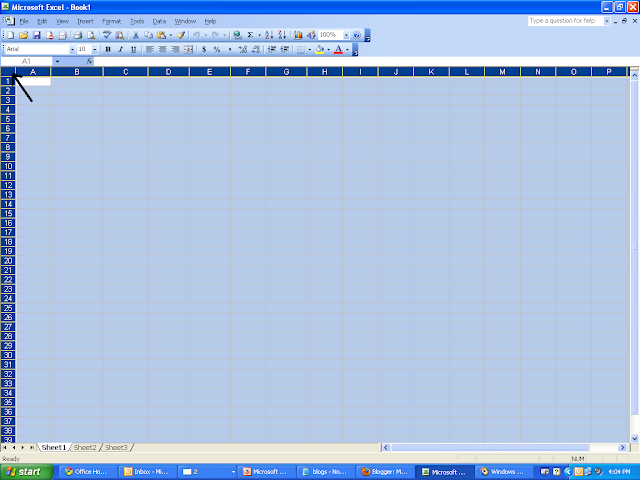Launch the Chart Wizard
Screen dimensions: 640x480
(x=298, y=35)
